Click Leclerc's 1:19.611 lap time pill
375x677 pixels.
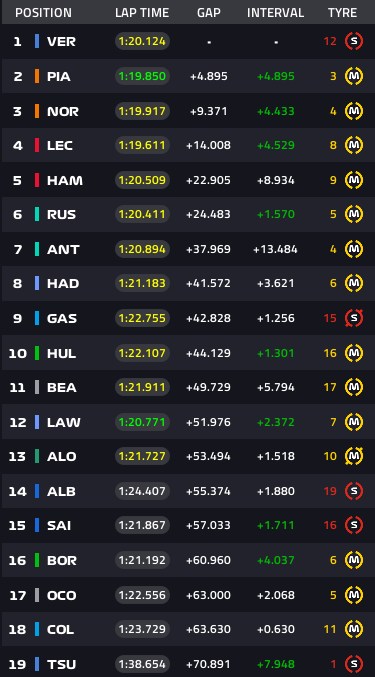[142, 146]
